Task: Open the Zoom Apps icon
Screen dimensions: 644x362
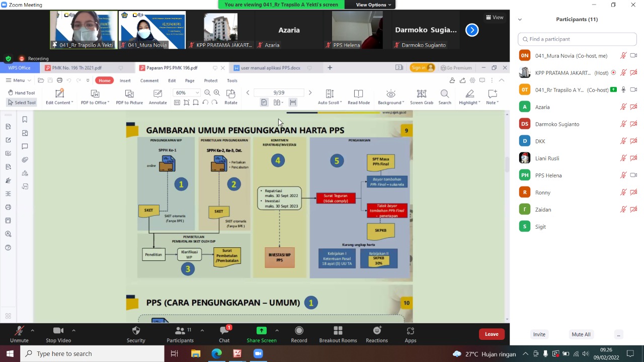Action: (x=411, y=331)
